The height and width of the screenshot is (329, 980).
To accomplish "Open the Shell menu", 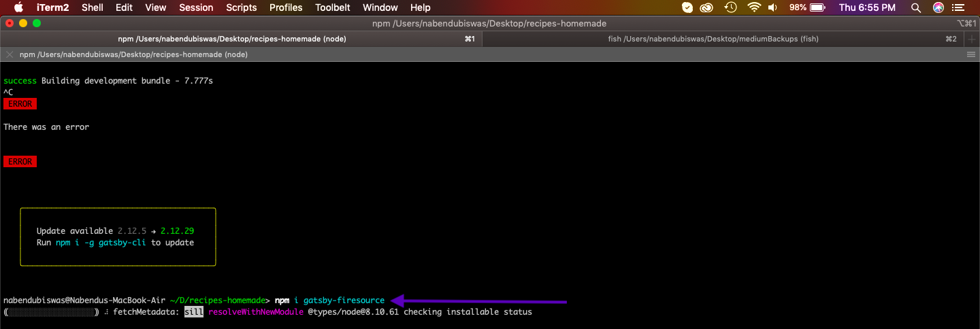I will click(93, 7).
